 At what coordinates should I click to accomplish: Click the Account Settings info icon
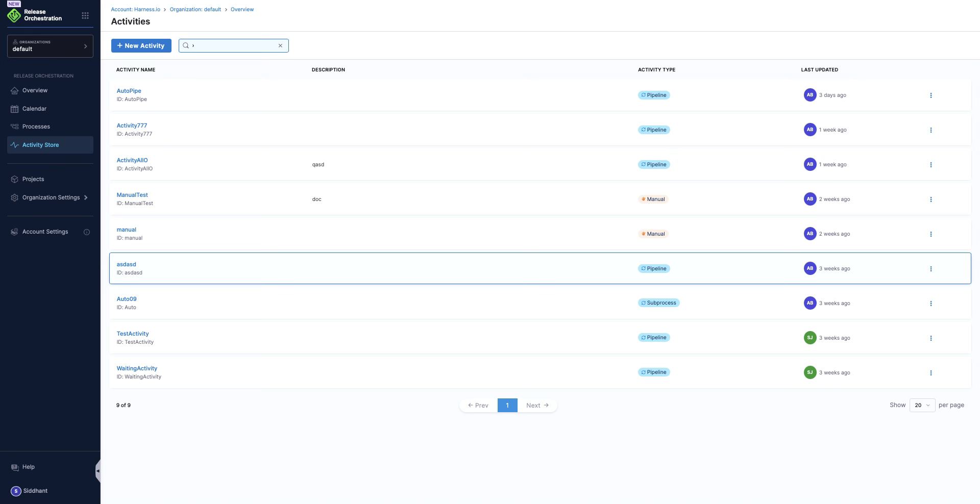[x=87, y=232]
